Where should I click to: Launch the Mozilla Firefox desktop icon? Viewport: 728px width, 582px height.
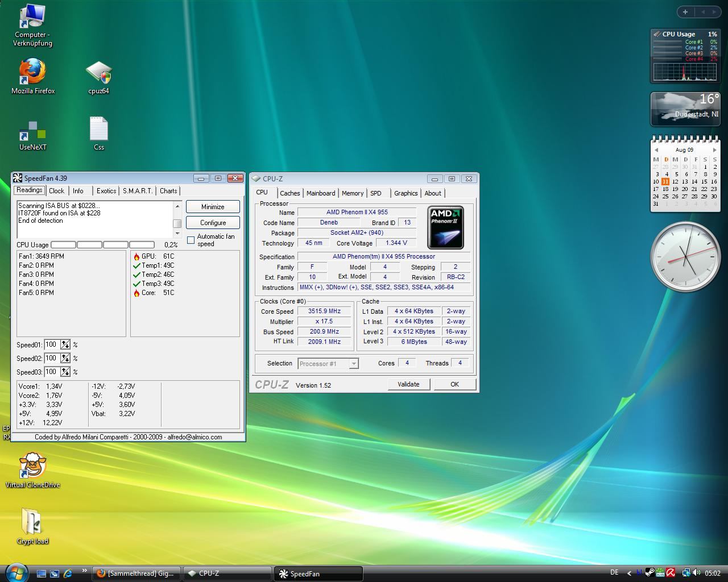tap(32, 77)
